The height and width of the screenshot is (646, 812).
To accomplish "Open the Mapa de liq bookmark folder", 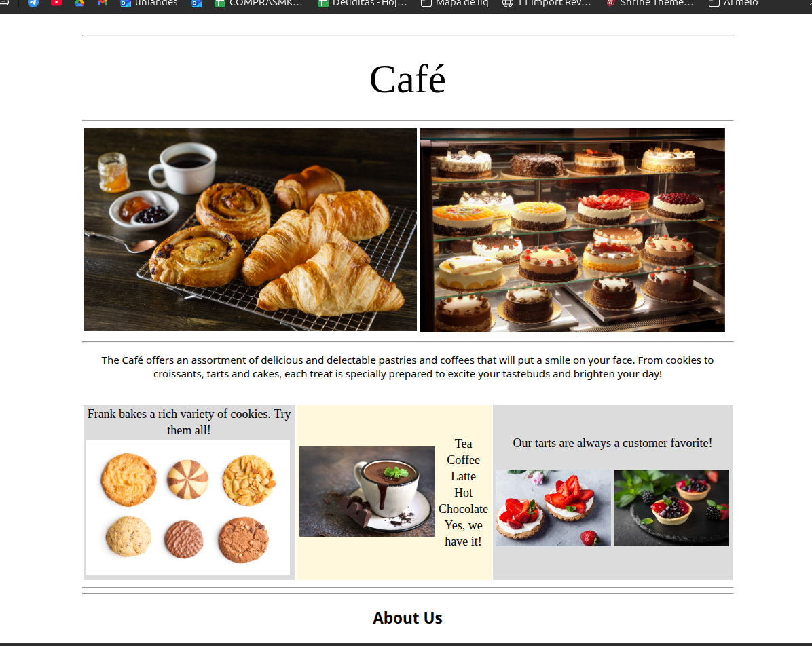I will coord(455,3).
